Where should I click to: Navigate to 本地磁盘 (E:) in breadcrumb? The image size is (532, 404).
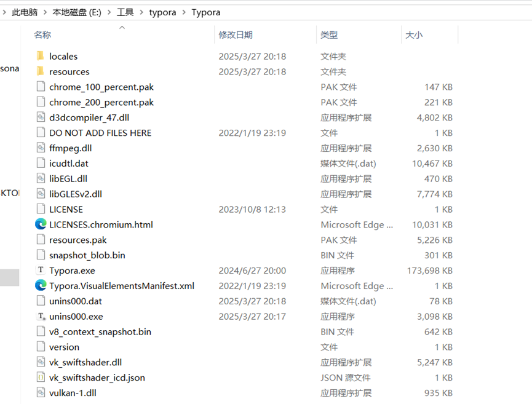coord(77,12)
